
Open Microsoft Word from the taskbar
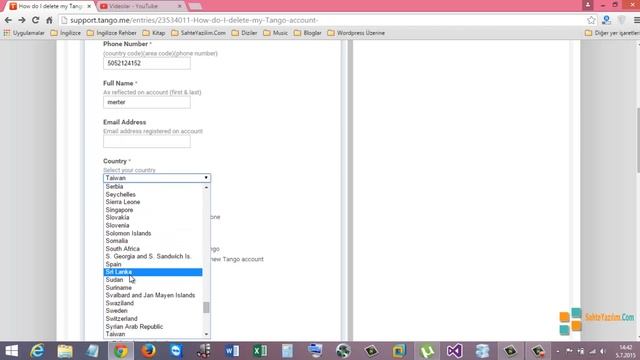(x=232, y=351)
